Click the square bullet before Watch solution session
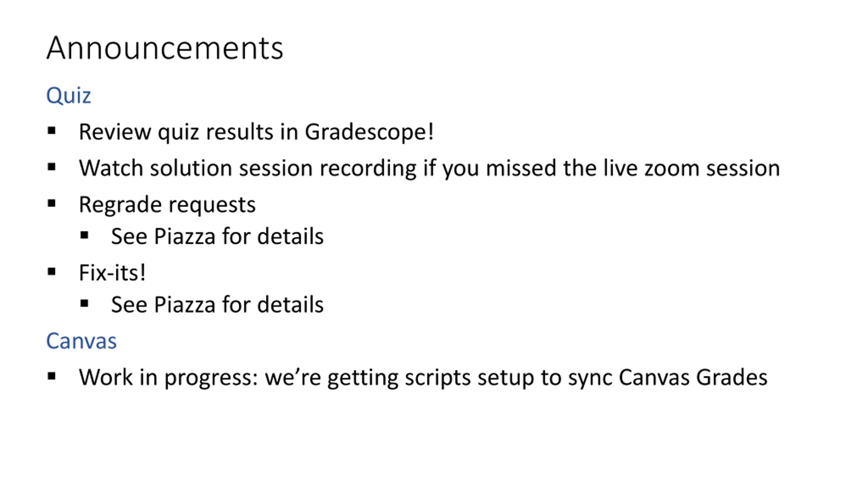Image resolution: width=868 pixels, height=488 pixels. (x=52, y=167)
